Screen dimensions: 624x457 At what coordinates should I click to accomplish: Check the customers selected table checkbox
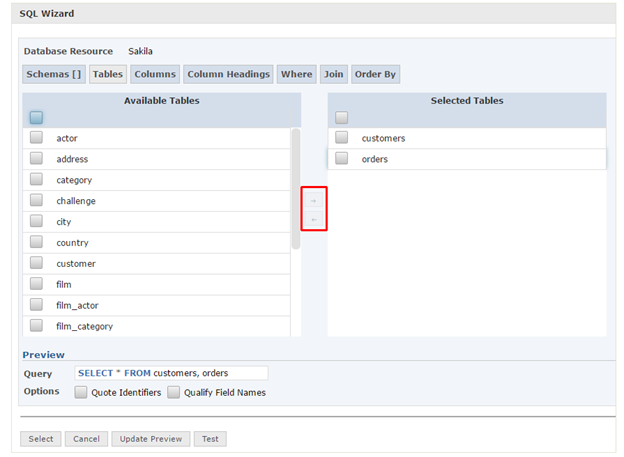(x=341, y=138)
